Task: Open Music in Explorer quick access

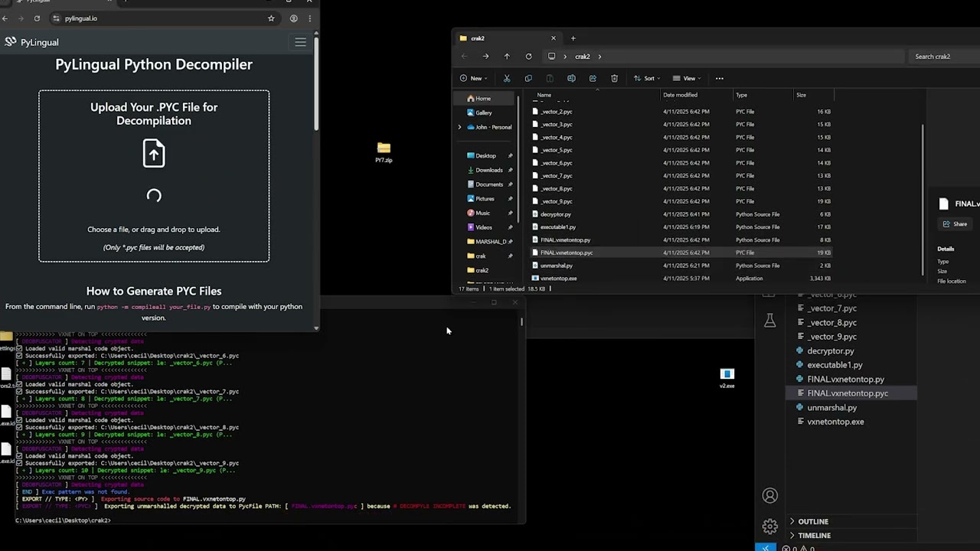Action: tap(482, 213)
